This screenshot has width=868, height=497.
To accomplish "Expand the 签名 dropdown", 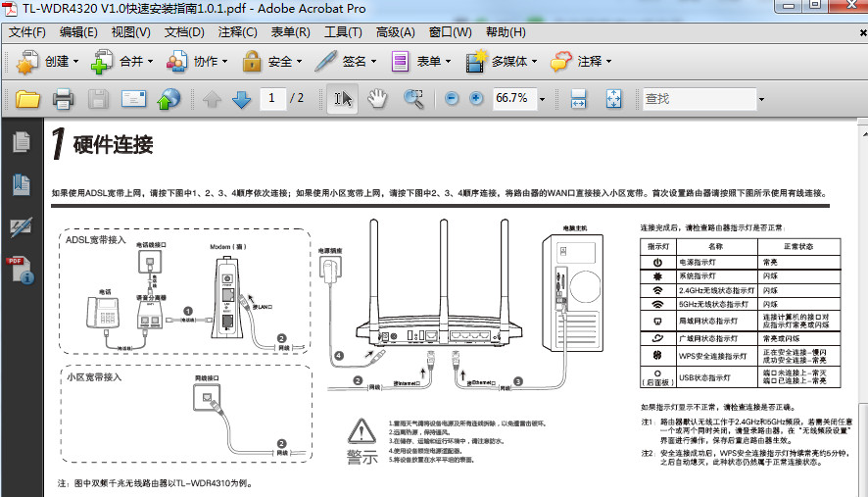I will [373, 62].
